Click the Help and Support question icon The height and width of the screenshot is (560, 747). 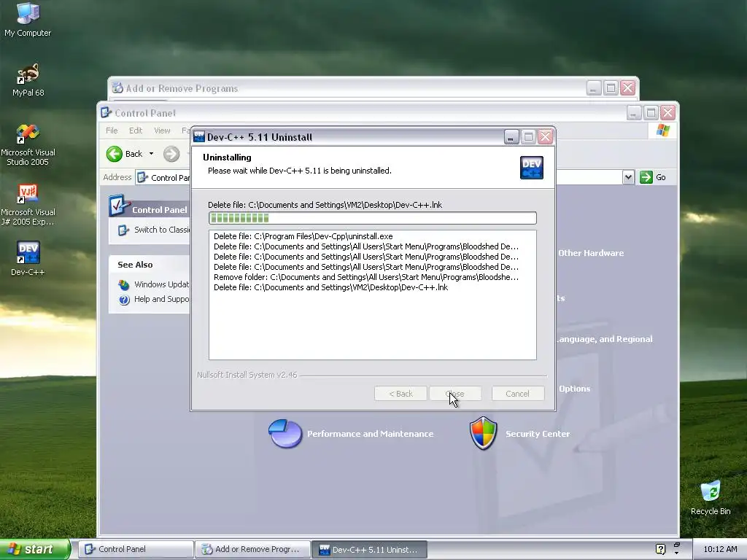tap(124, 300)
